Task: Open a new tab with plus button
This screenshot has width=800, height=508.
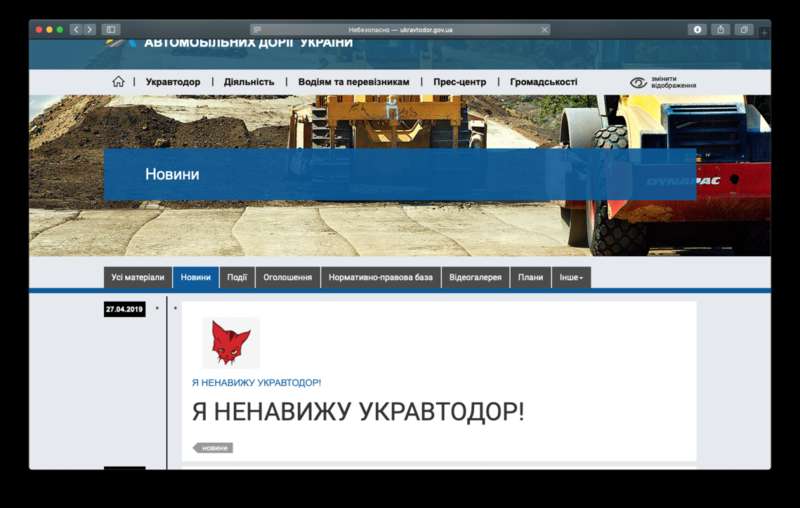Action: tap(764, 32)
